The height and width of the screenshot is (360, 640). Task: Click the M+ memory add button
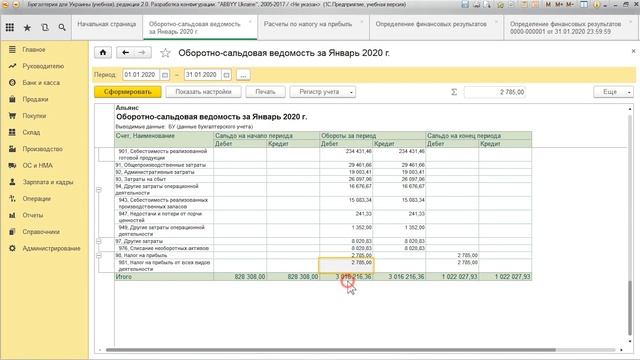click(x=559, y=4)
